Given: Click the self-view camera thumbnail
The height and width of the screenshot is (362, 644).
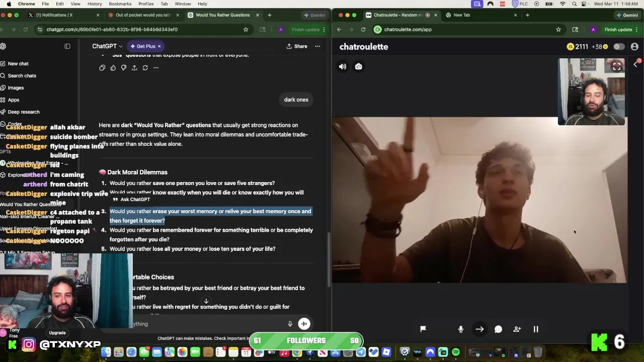Looking at the screenshot, I should [592, 92].
